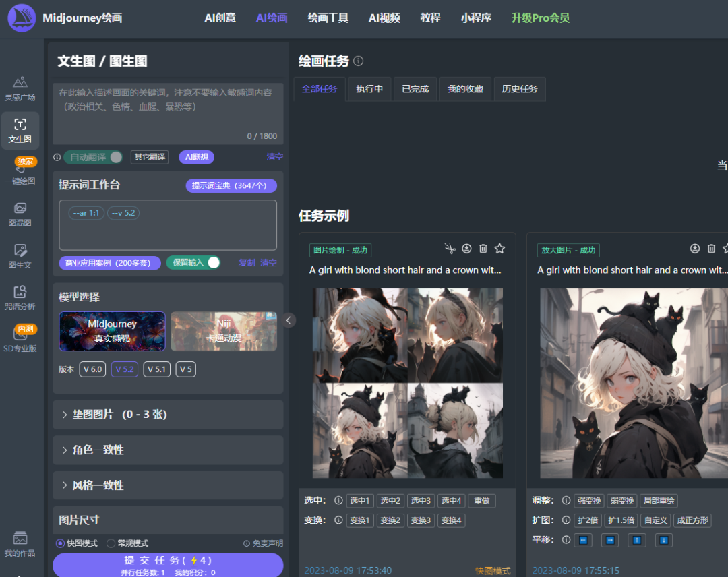
Task: Select the 文生图 sidebar icon
Action: [20, 131]
